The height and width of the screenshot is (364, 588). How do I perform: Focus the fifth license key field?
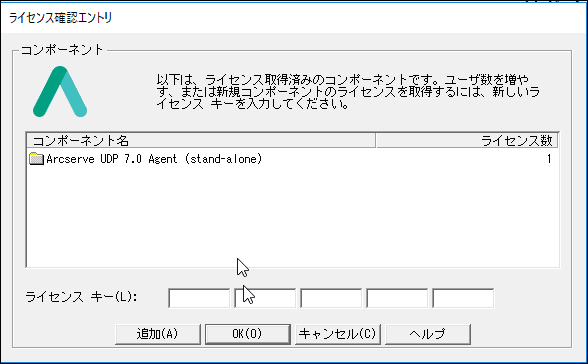pyautogui.click(x=463, y=298)
